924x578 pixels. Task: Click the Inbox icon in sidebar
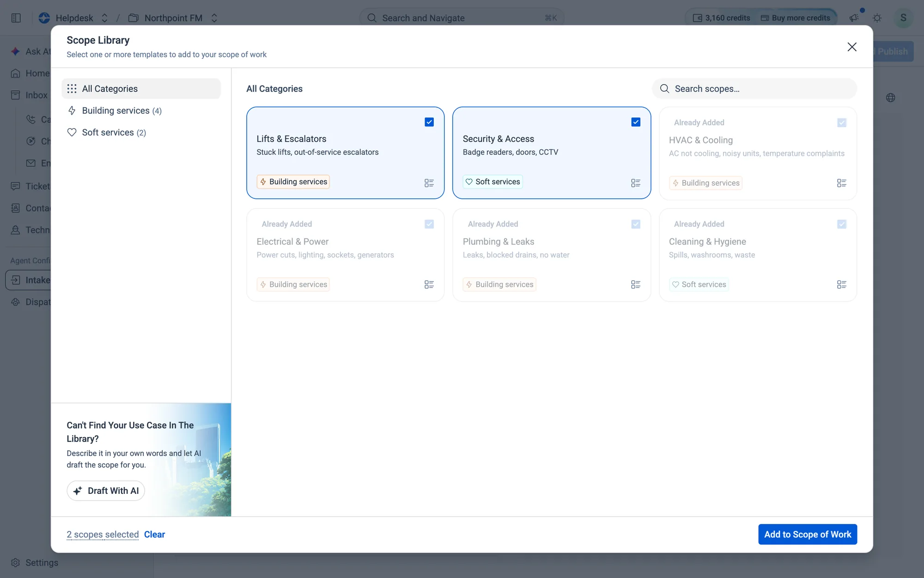[15, 95]
